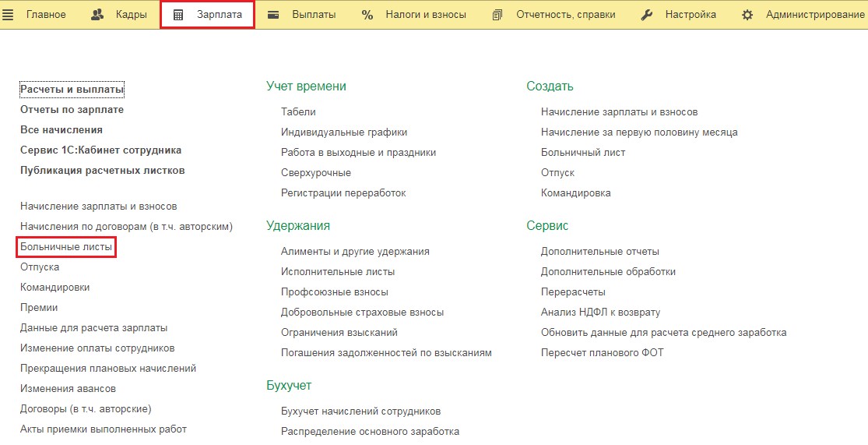
Task: Open Сверхурочные
Action: point(316,173)
